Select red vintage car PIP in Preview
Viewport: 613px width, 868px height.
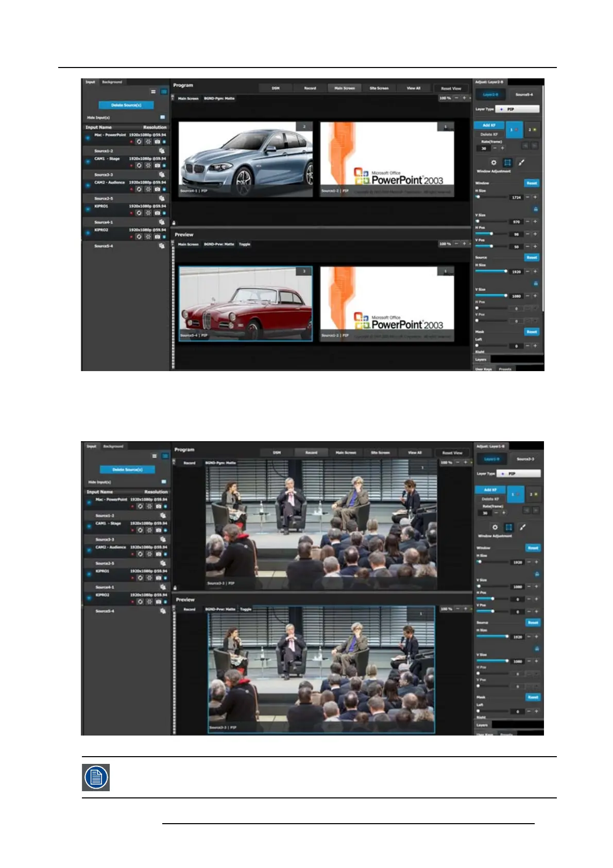coord(246,304)
